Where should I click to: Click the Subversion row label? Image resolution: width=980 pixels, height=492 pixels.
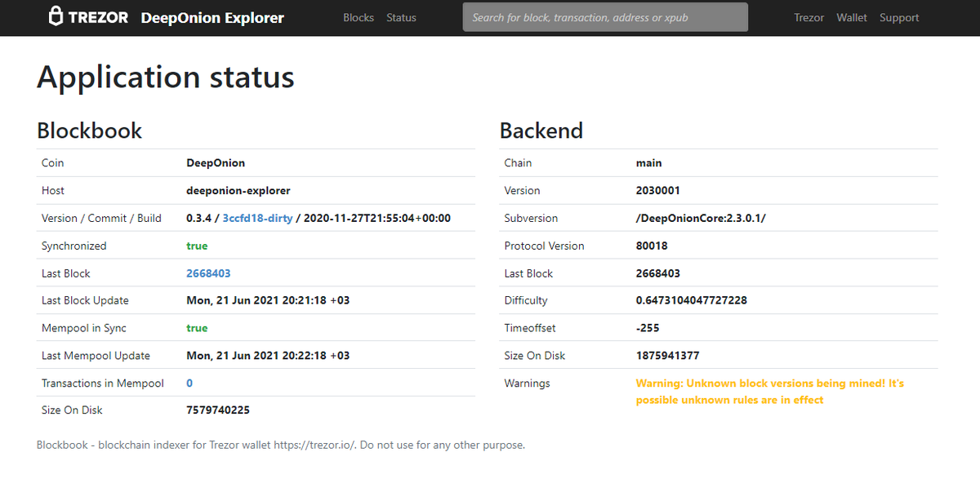pos(532,218)
